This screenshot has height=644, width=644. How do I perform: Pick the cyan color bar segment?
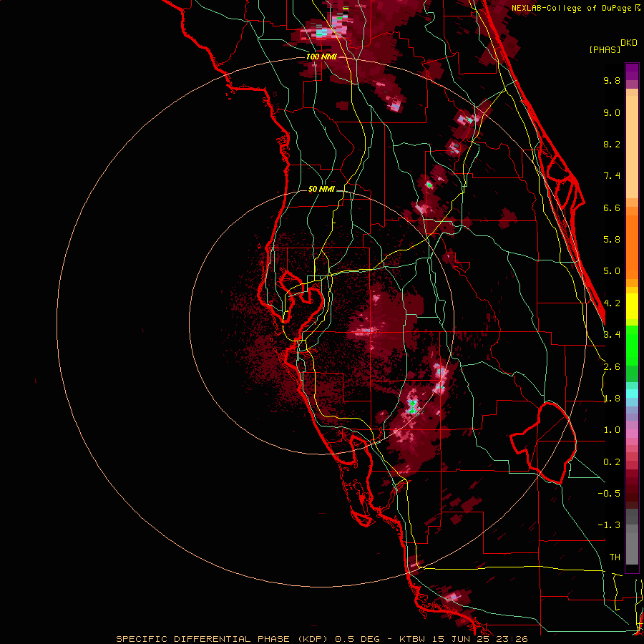pos(632,394)
